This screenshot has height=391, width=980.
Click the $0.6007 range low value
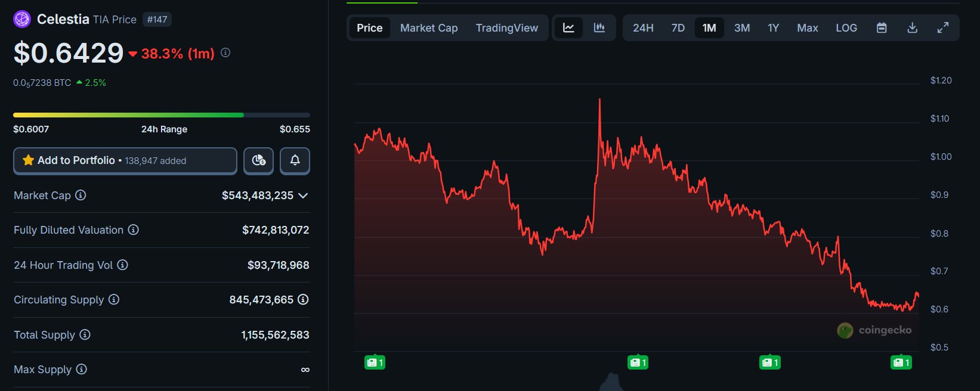(x=31, y=129)
